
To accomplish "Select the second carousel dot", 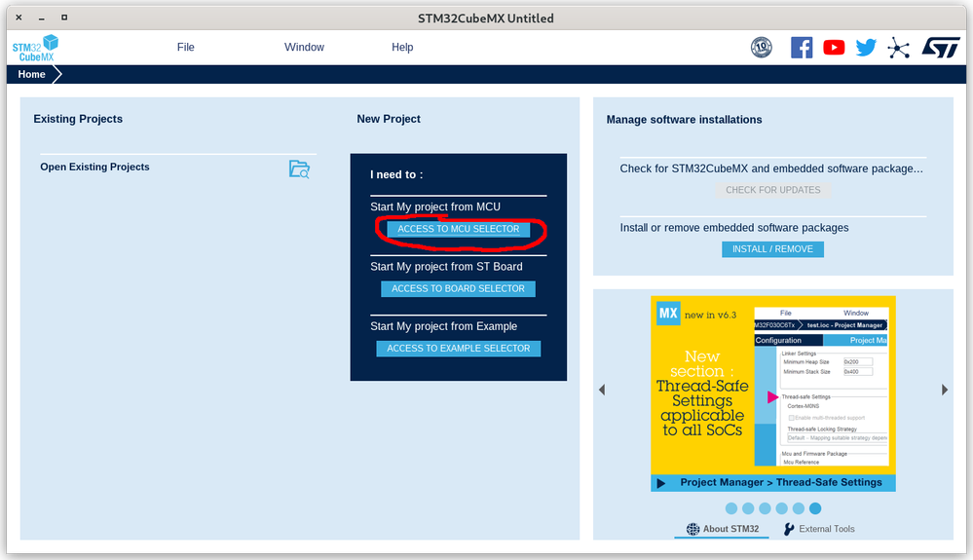I will point(748,508).
